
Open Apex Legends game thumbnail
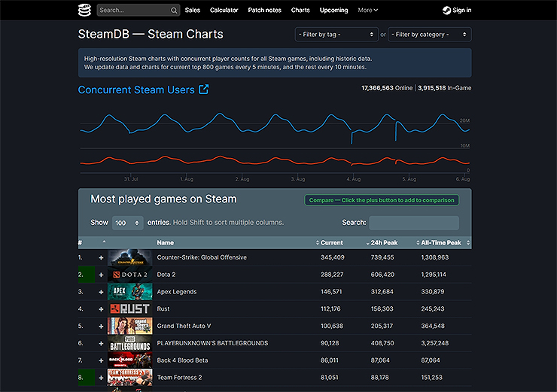130,291
